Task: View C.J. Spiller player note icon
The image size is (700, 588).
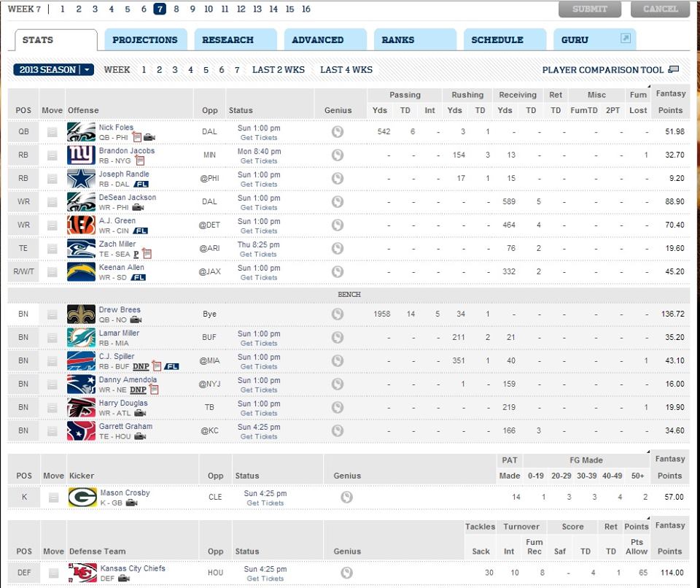Action: point(156,366)
